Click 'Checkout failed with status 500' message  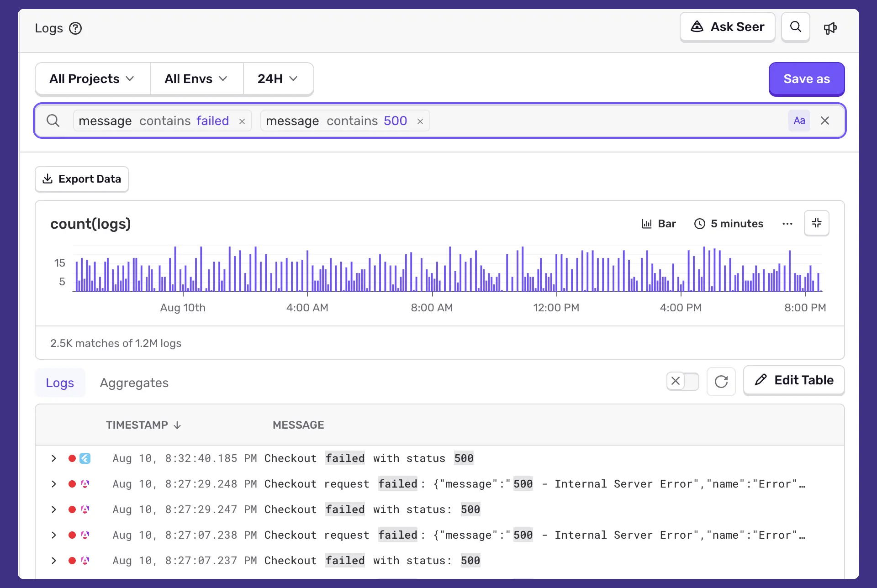click(369, 458)
